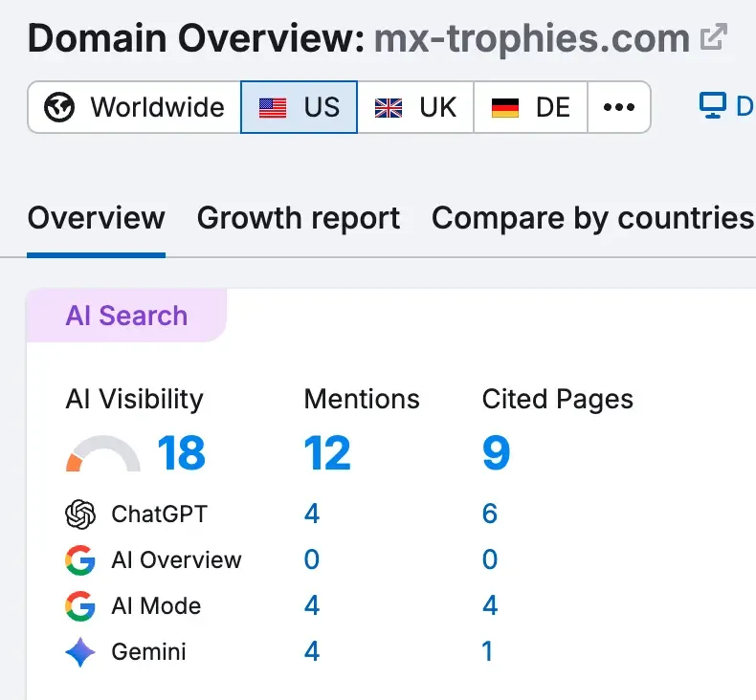Click the Google logo beside AI Mode
Image resolution: width=756 pixels, height=700 pixels.
[80, 606]
